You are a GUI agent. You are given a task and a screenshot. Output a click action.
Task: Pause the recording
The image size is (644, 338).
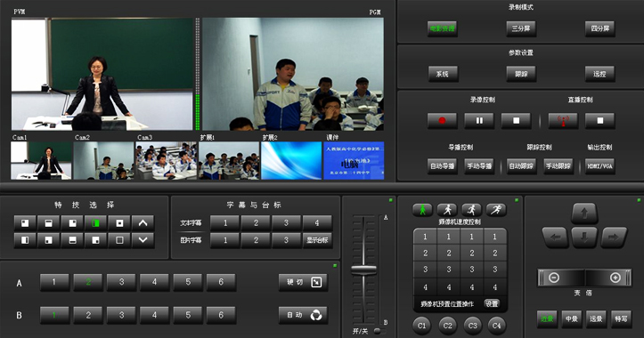point(479,121)
